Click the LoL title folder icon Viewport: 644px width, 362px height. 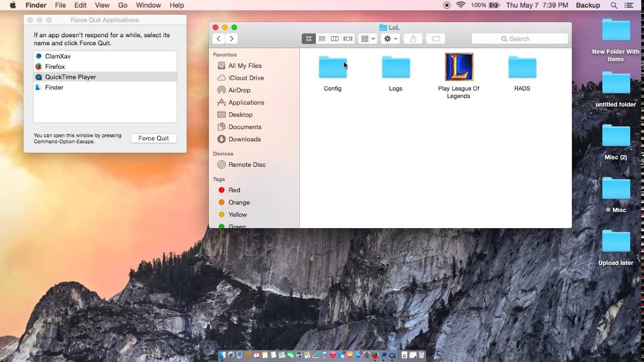(x=383, y=28)
